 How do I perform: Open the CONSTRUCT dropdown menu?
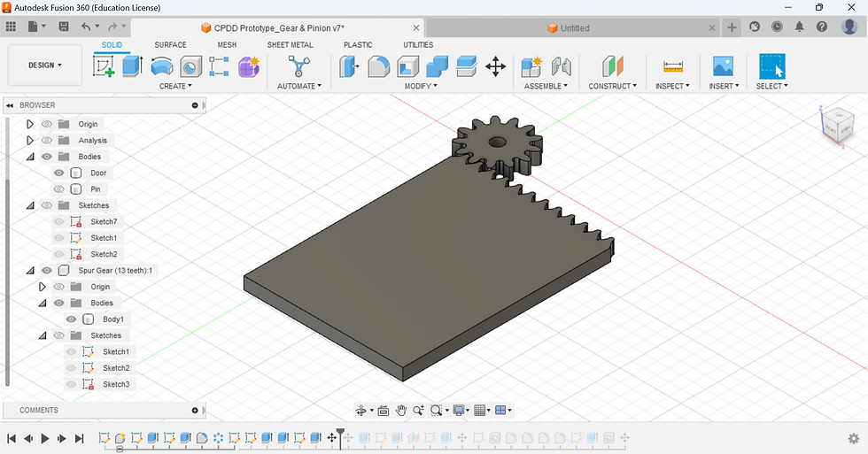pos(612,86)
